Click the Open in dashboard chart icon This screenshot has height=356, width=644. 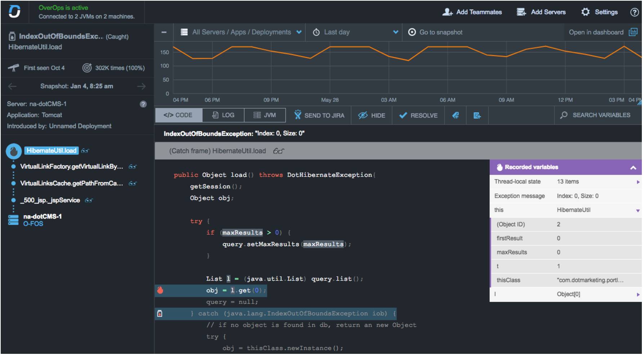tap(633, 32)
